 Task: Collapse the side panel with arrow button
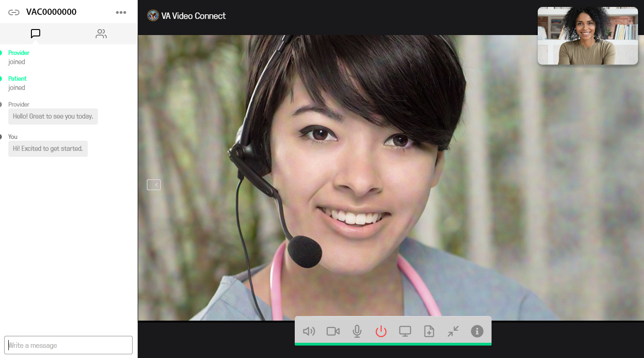click(154, 185)
